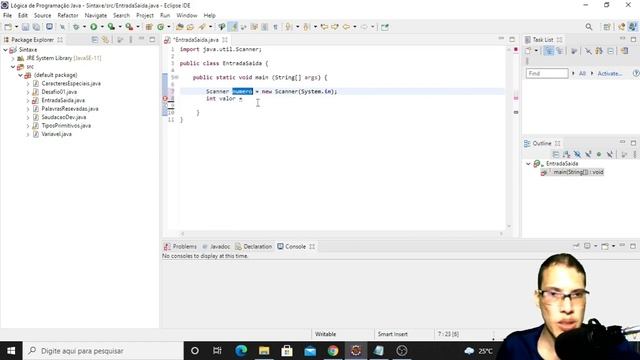
Task: Click the magnifier search icon at the top right
Action: pos(589,27)
